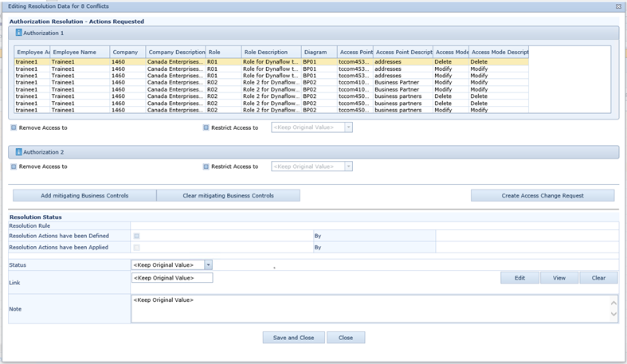Open Authorization 2 Restrict Access dropdown

[x=348, y=166]
